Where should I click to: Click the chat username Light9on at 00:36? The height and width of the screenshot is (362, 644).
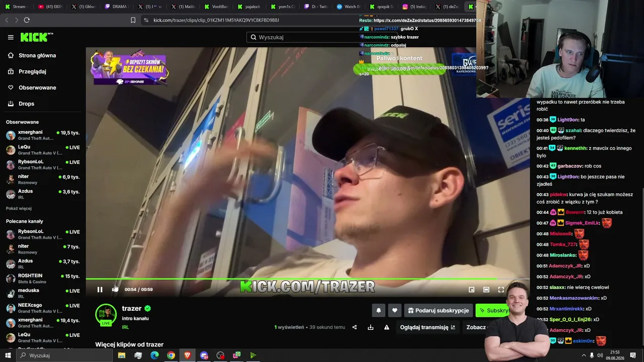(x=568, y=120)
